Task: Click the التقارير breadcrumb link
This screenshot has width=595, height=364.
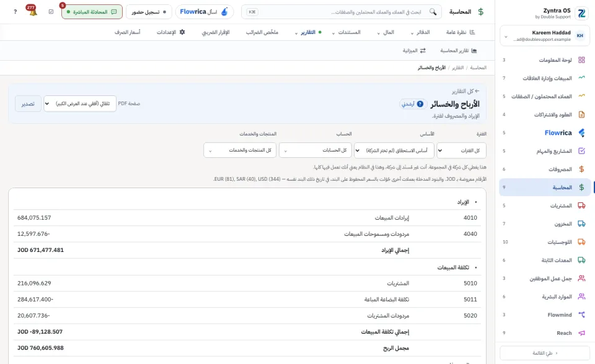Action: tap(457, 67)
